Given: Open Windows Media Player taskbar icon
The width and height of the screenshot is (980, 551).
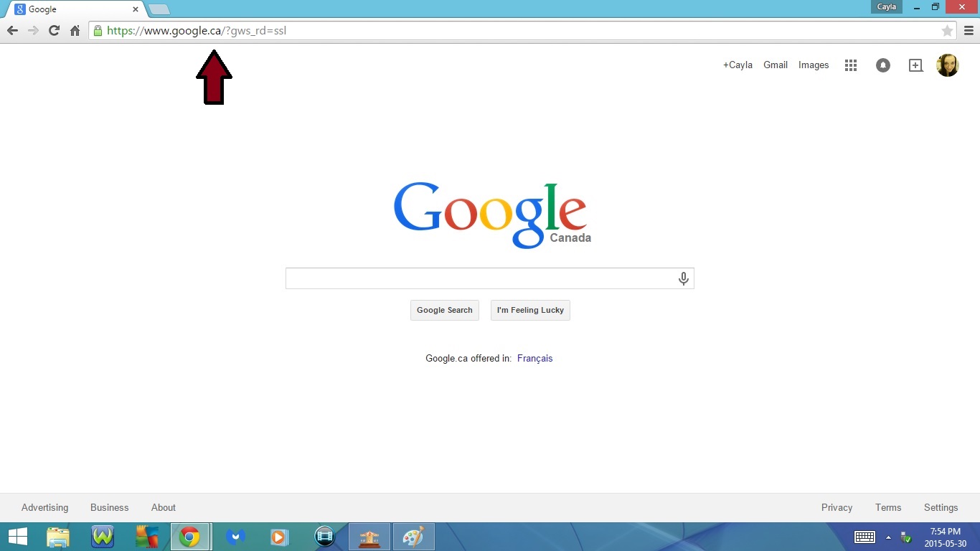Looking at the screenshot, I should 280,537.
